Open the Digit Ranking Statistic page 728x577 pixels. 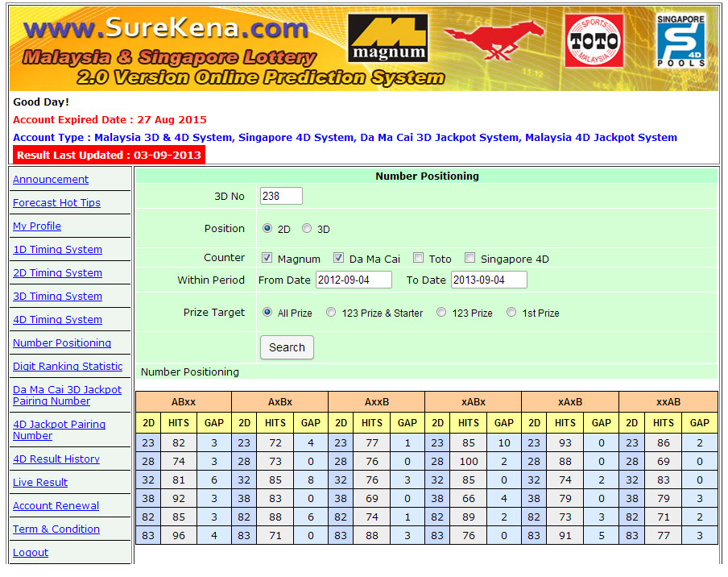[x=68, y=367]
